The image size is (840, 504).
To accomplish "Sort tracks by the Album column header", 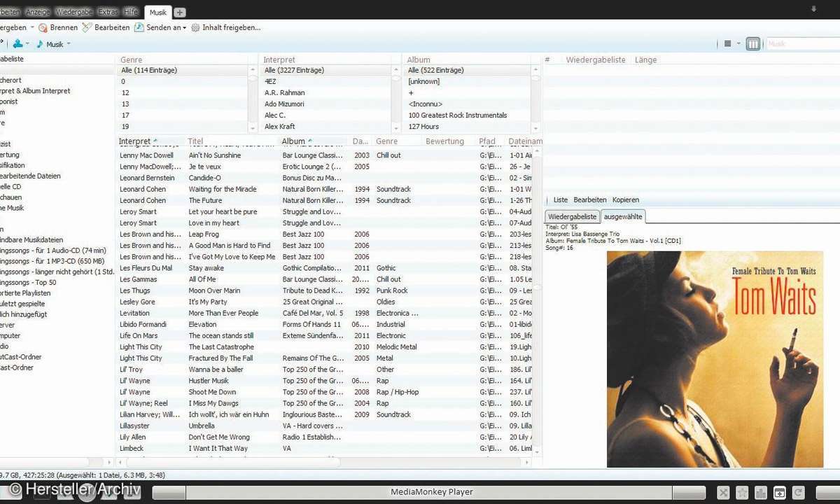I will 293,141.
